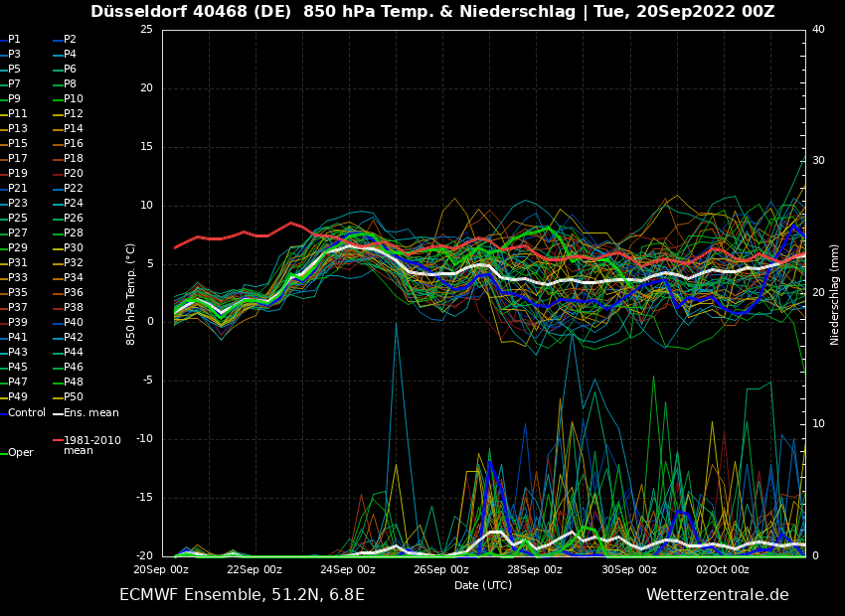845x616 pixels.
Task: Click the P40 legend entry
Action: point(73,323)
